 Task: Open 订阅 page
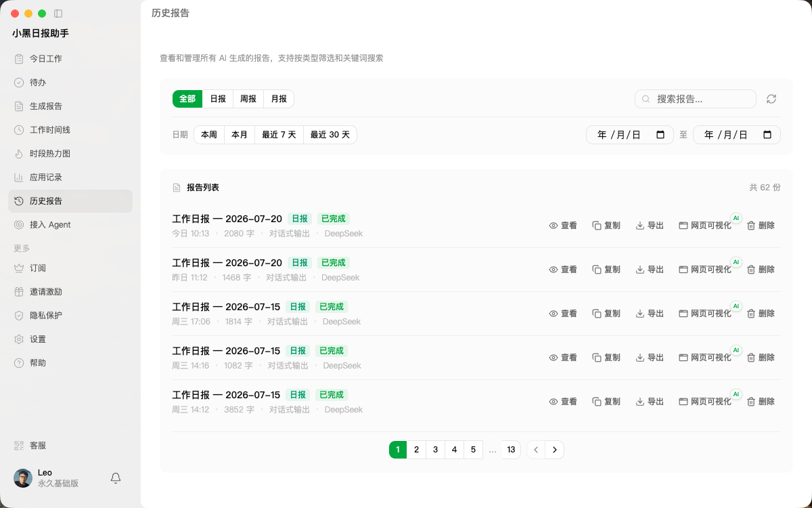pyautogui.click(x=70, y=268)
